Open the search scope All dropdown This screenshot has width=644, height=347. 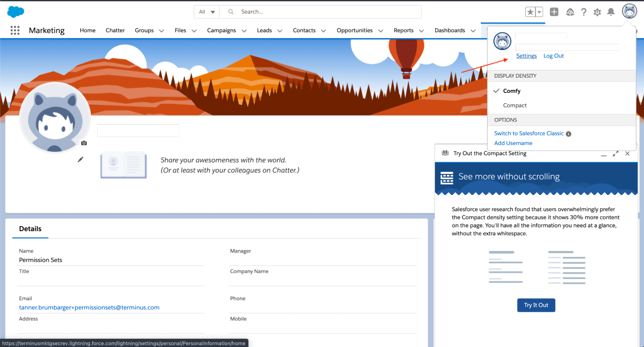point(207,12)
